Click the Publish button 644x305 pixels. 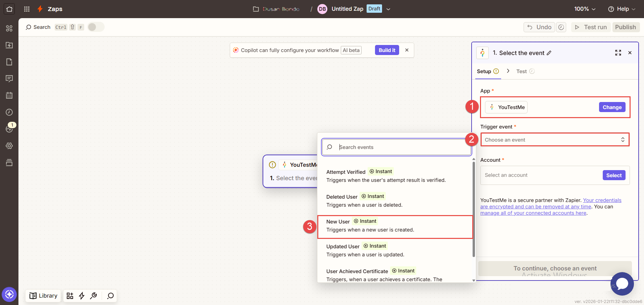(626, 27)
